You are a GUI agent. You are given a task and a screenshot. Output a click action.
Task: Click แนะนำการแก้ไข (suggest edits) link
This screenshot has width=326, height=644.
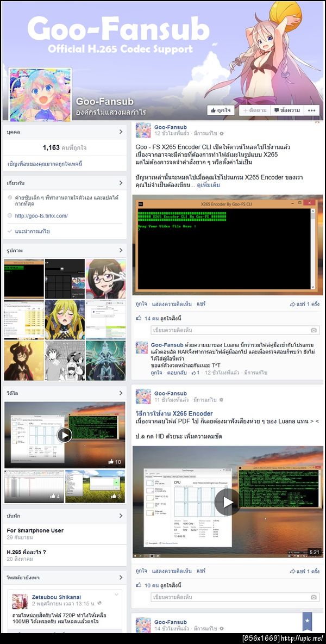point(33,231)
